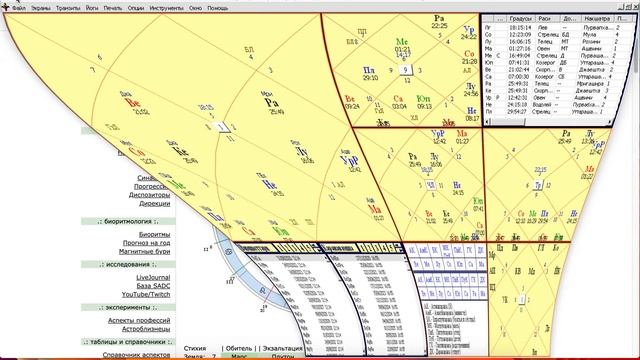Click Ра 22:25 in the top chart

coord(439,22)
